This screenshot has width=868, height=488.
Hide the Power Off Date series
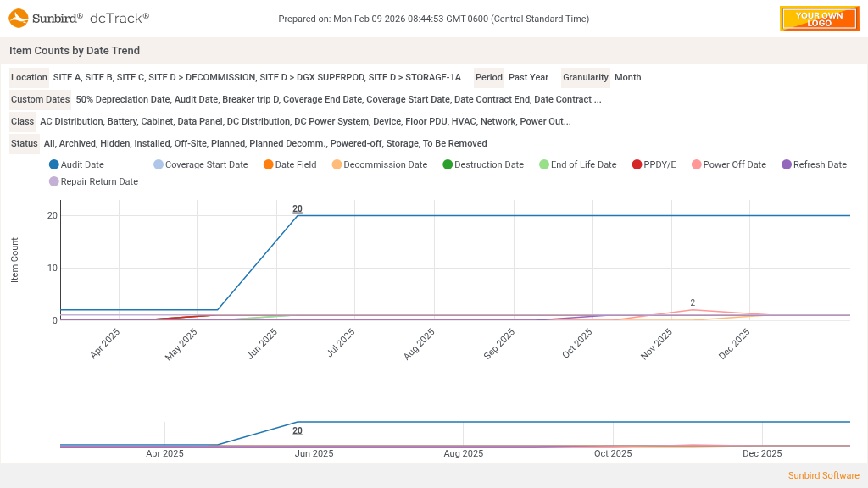[x=728, y=164]
